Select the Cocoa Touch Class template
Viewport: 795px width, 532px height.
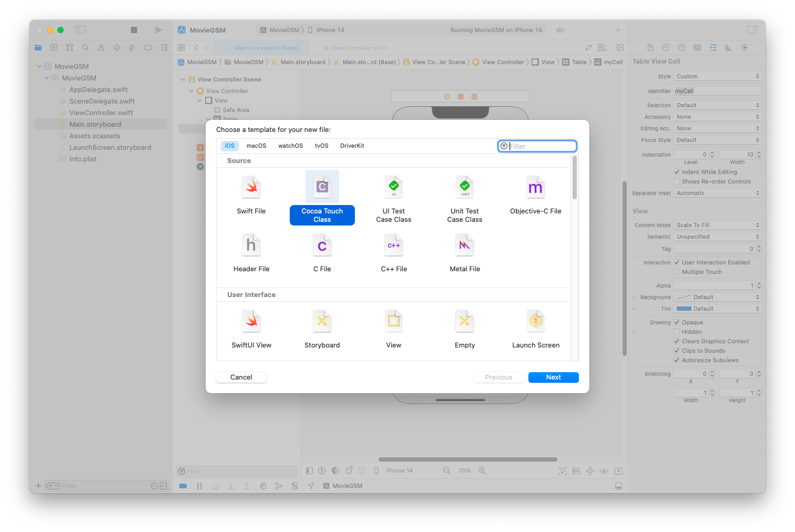(x=322, y=198)
